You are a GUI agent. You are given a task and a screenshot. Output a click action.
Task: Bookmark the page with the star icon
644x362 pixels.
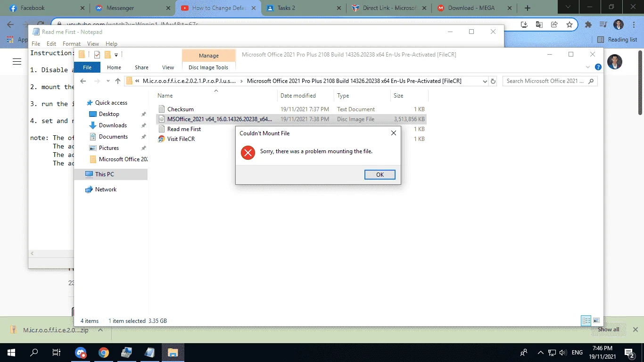(x=570, y=25)
